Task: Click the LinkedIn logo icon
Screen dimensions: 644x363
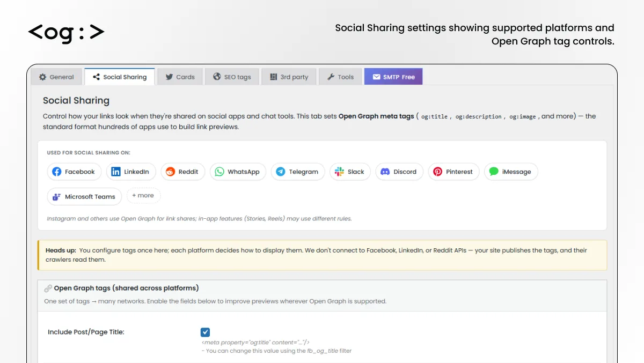Action: click(x=116, y=172)
